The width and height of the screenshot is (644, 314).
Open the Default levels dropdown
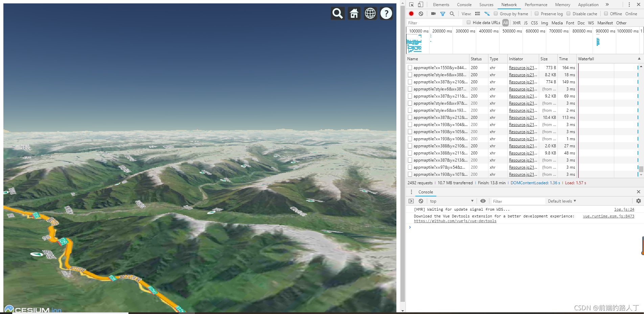(561, 201)
